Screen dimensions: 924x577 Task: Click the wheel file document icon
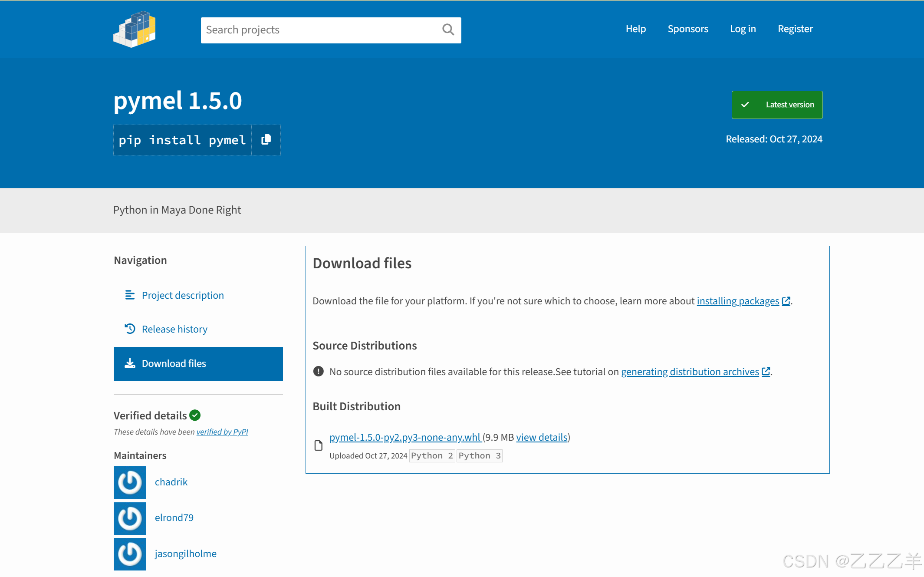pyautogui.click(x=319, y=445)
